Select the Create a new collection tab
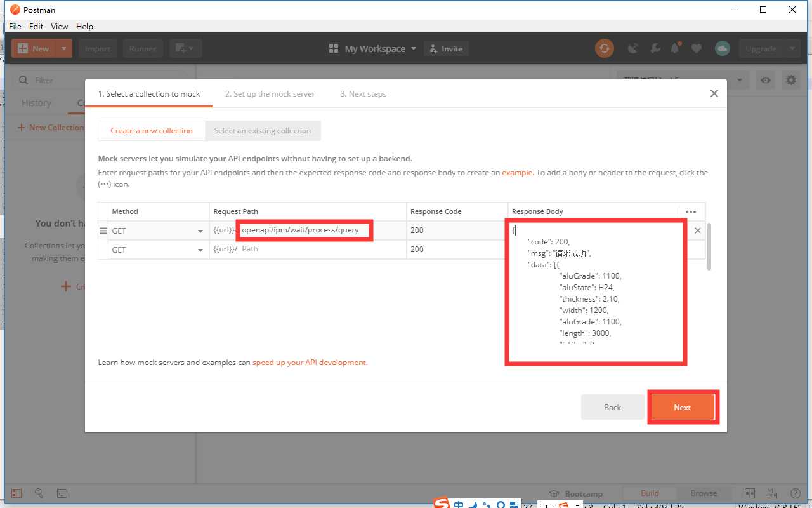The height and width of the screenshot is (508, 812). point(152,131)
